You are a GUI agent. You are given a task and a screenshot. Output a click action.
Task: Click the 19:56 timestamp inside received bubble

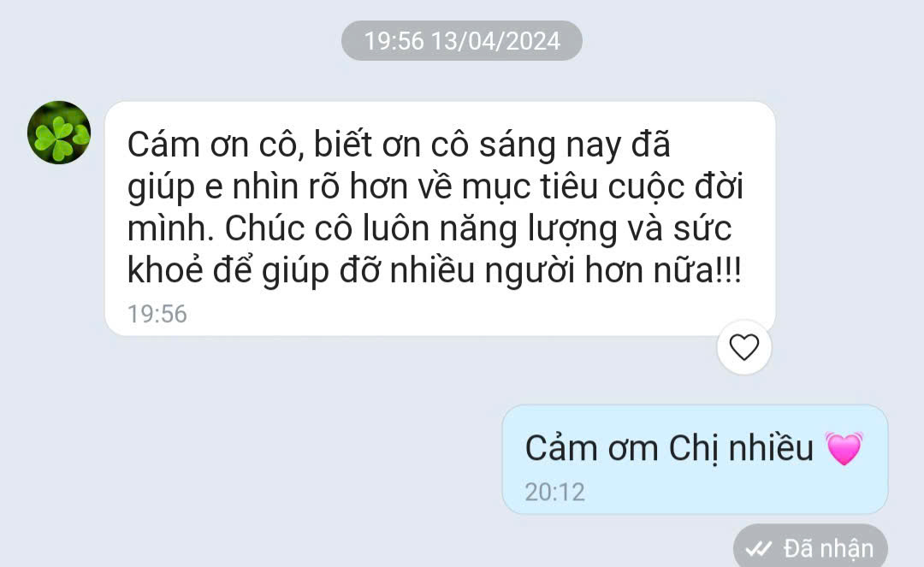[157, 314]
